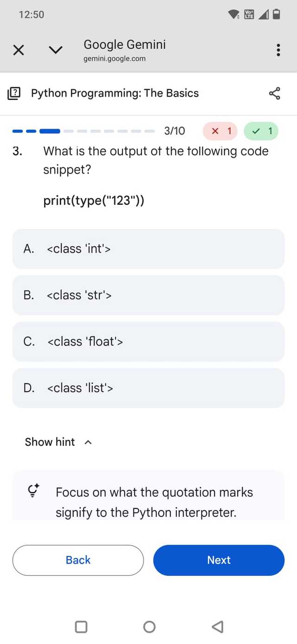This screenshot has height=644, width=297.
Task: Select answer D class 'list'
Action: (148, 388)
